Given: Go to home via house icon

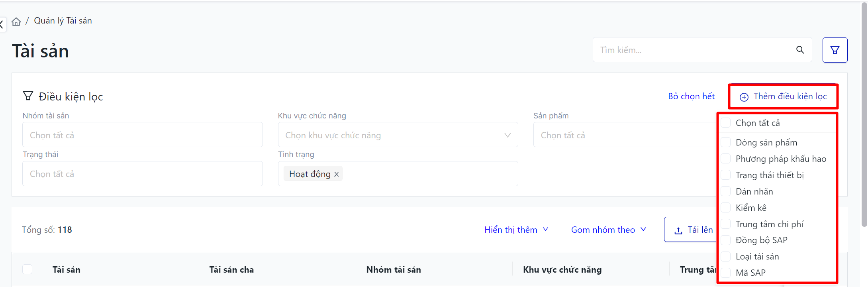Looking at the screenshot, I should point(16,22).
